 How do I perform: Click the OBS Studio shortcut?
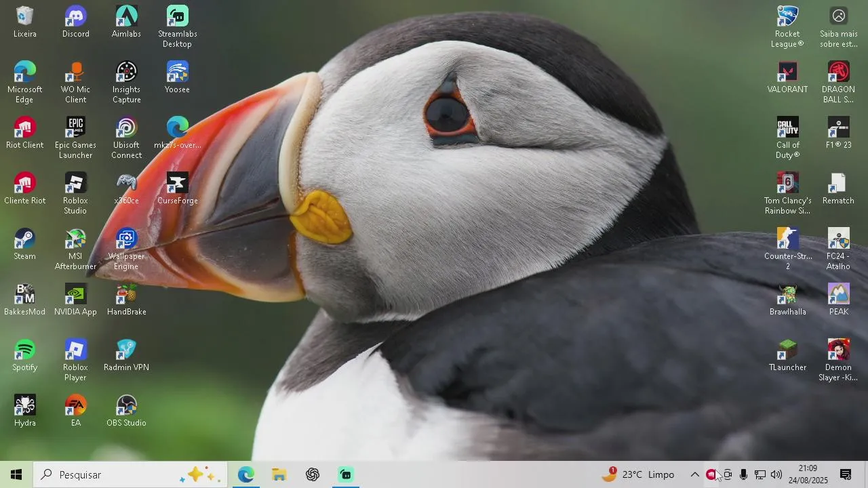(x=126, y=411)
